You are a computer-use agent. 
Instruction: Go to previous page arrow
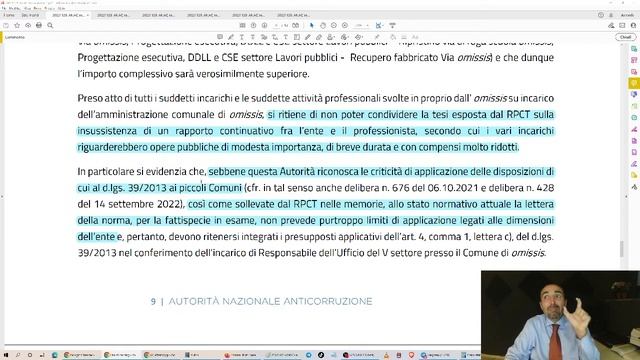click(253, 25)
